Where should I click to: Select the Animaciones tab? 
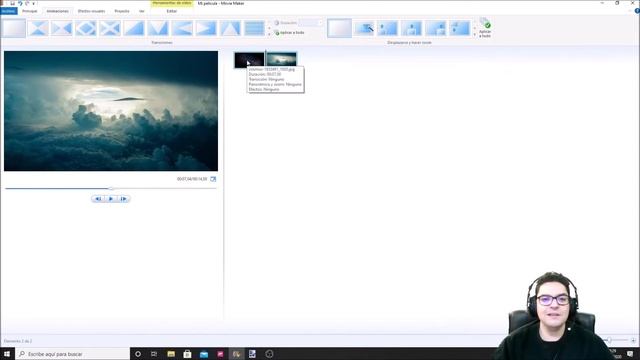pos(58,11)
